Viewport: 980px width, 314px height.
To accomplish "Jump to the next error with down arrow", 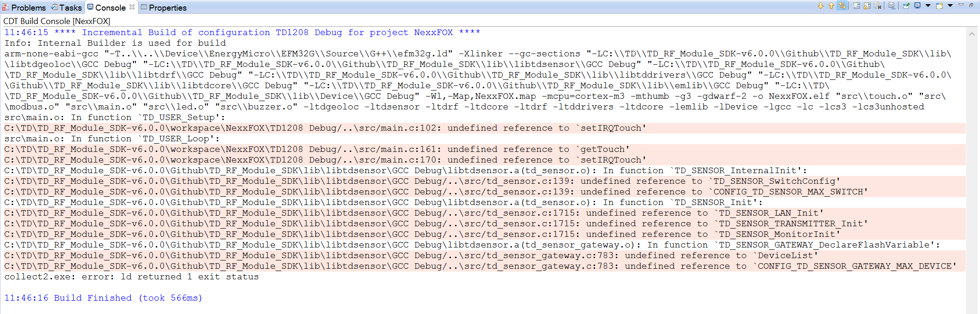I will click(821, 6).
